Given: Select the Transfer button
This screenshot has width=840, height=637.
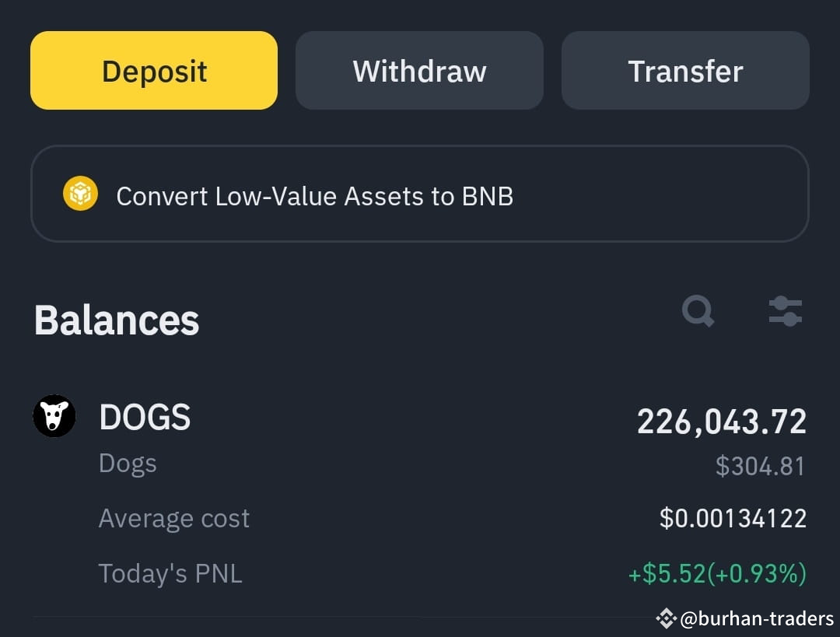Looking at the screenshot, I should coord(685,70).
